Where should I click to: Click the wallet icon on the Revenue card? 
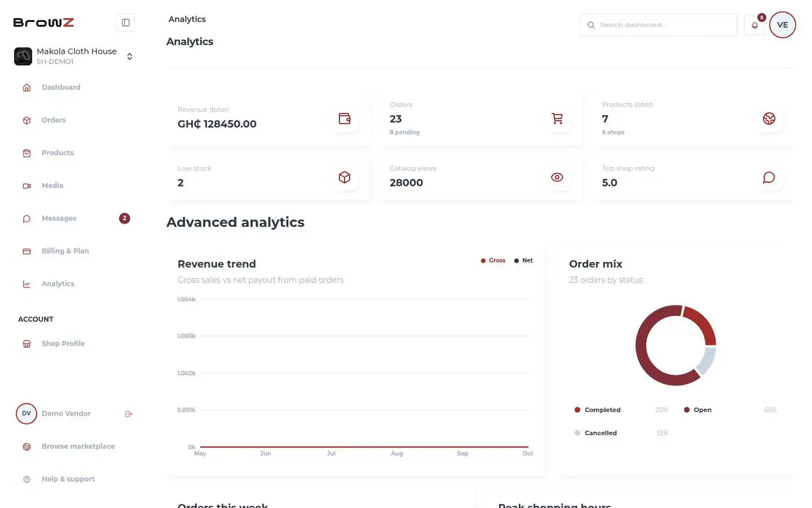(x=345, y=119)
